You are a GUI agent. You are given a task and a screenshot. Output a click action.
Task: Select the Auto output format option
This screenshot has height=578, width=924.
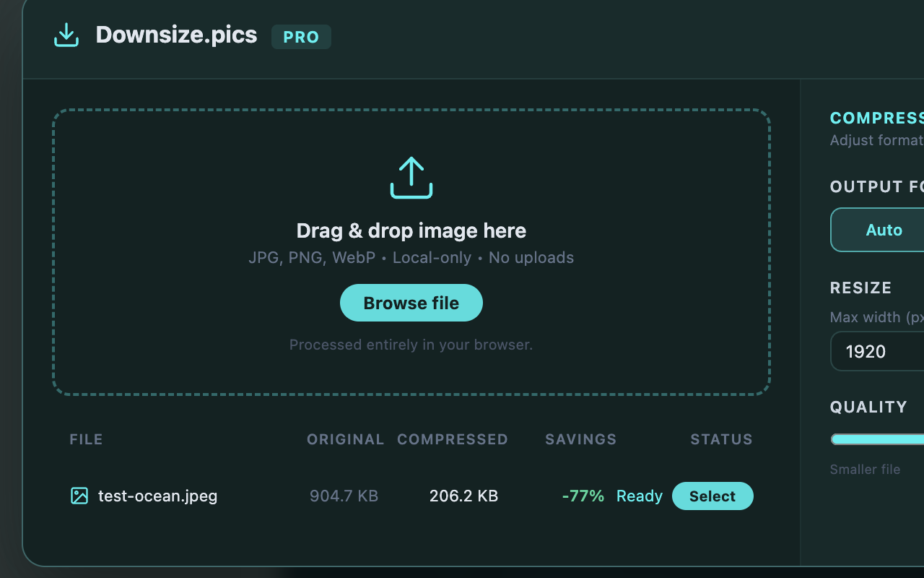[x=884, y=229]
